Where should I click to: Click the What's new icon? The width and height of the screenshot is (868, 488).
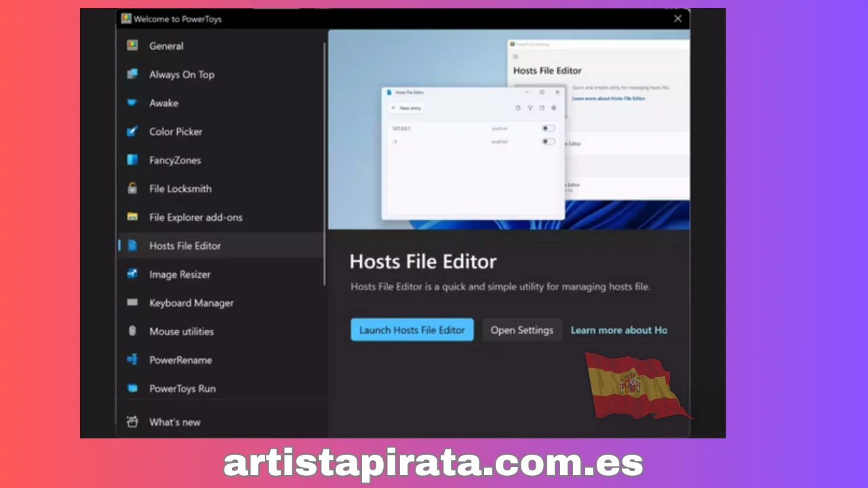[132, 422]
